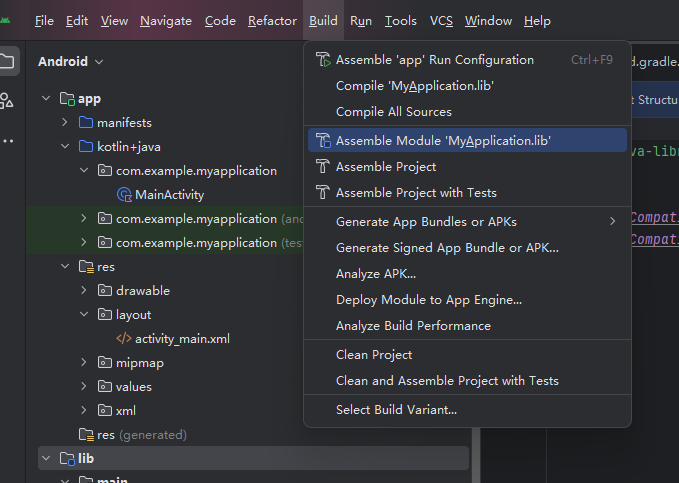This screenshot has width=679, height=483.
Task: Click the Assemble 'app' Run Configuration icon
Action: 323,60
